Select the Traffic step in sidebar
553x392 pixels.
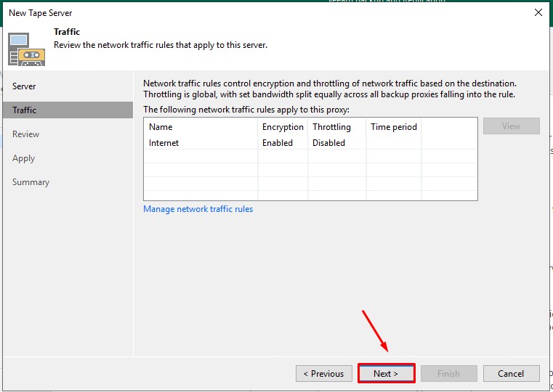click(x=24, y=110)
